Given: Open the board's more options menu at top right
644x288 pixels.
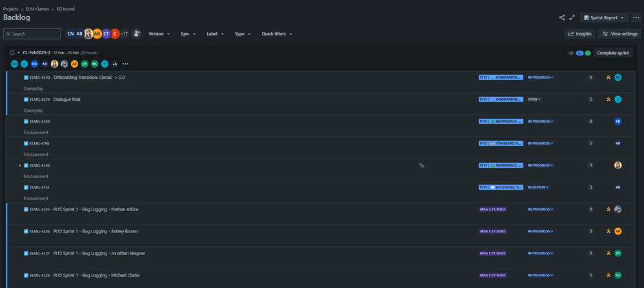Looking at the screenshot, I should click(x=636, y=17).
